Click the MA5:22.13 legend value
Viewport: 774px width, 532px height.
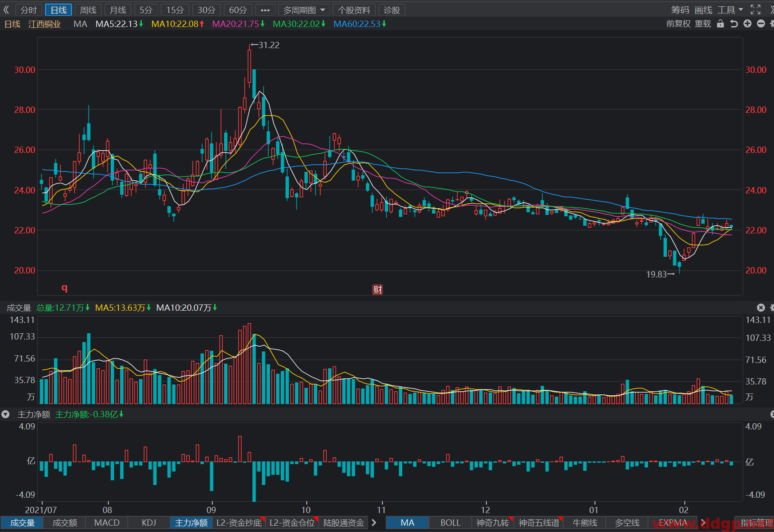click(119, 24)
